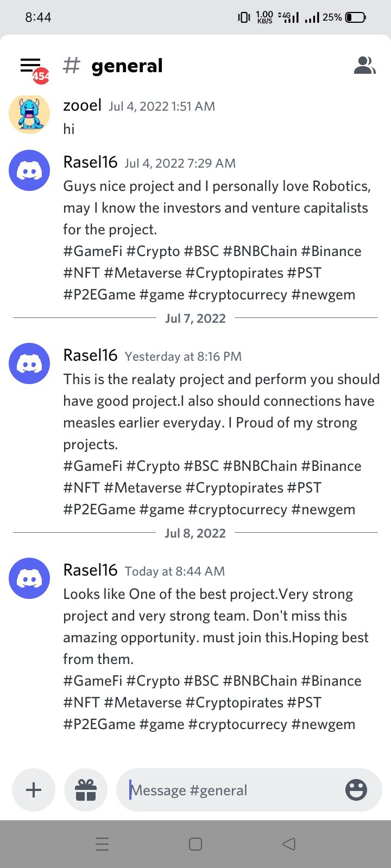The width and height of the screenshot is (391, 868).
Task: Tap Rasel16's avatar on Jul 4 message
Action: coord(29,170)
